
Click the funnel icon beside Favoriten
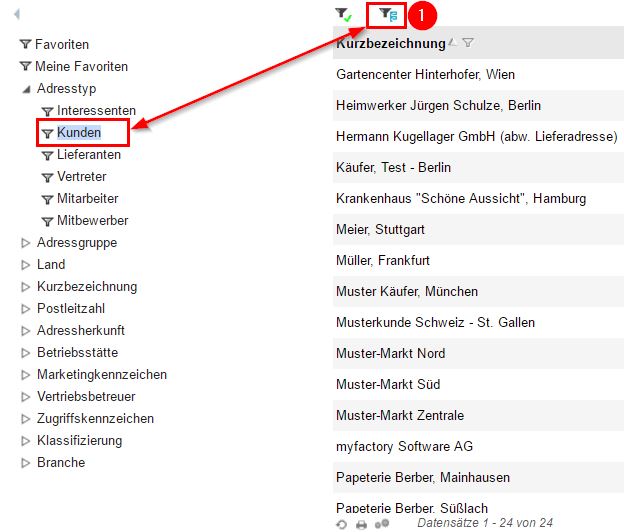25,44
